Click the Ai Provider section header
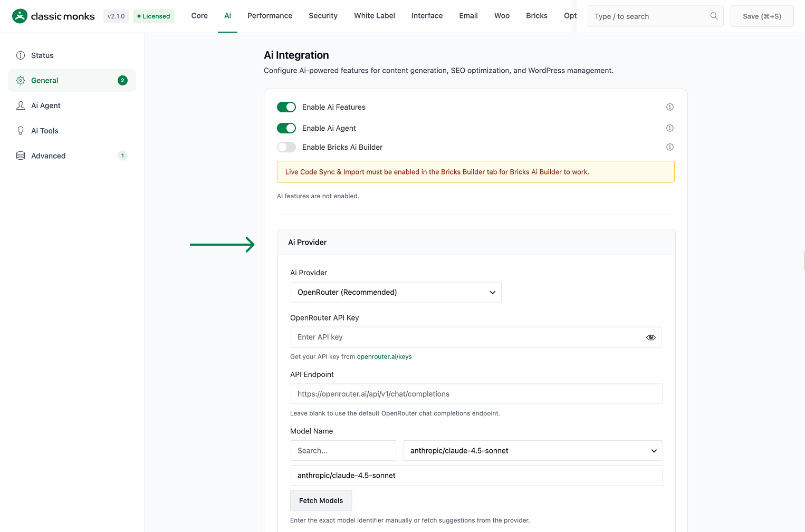 click(476, 243)
